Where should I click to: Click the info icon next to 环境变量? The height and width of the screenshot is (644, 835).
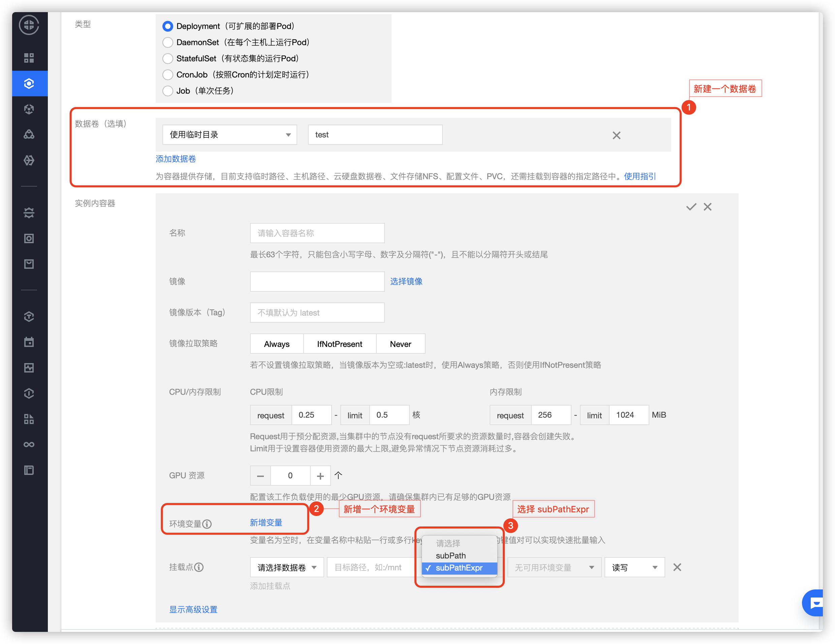coord(207,524)
